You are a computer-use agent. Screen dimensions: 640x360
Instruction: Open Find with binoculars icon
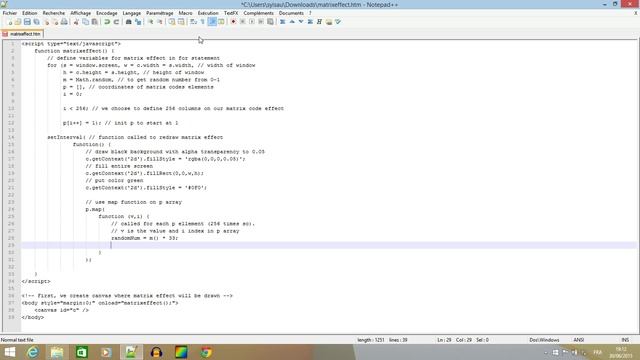(x=128, y=22)
